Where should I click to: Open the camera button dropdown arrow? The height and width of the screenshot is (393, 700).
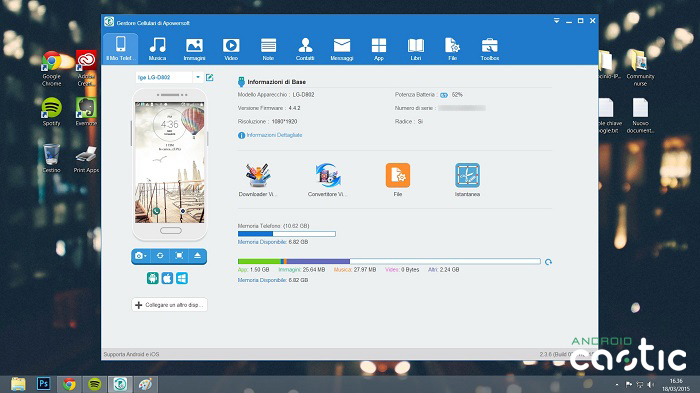tap(146, 256)
